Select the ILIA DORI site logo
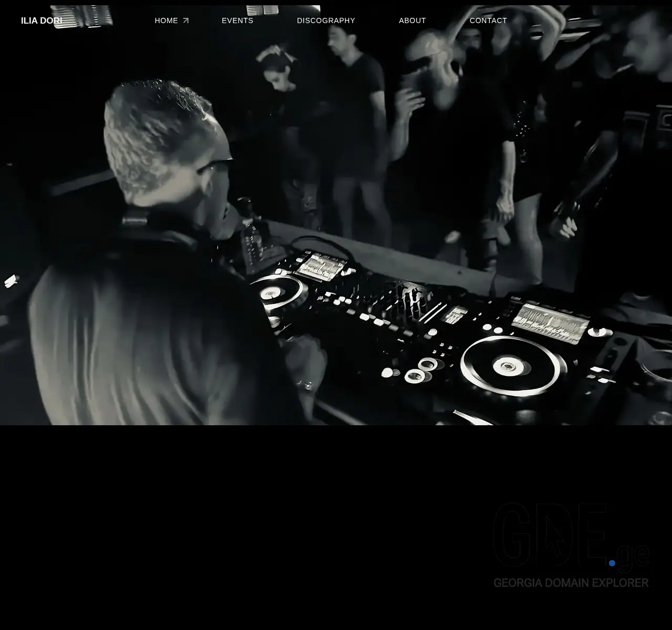Viewport: 672px width, 630px height. 41,20
